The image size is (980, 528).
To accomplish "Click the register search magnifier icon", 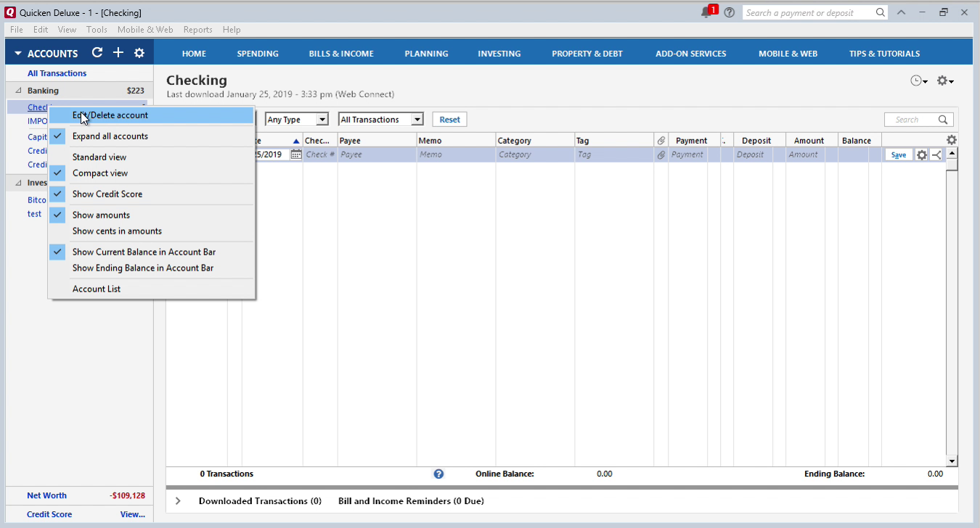I will point(943,120).
